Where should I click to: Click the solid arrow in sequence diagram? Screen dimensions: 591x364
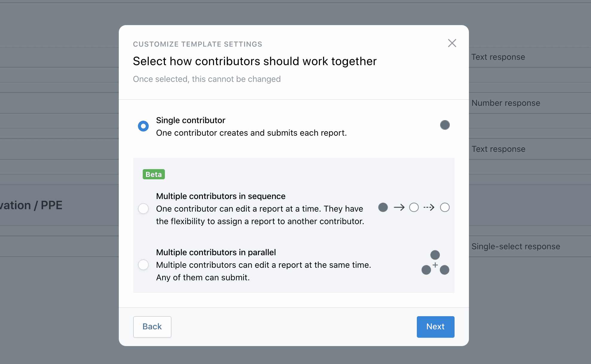[399, 207]
